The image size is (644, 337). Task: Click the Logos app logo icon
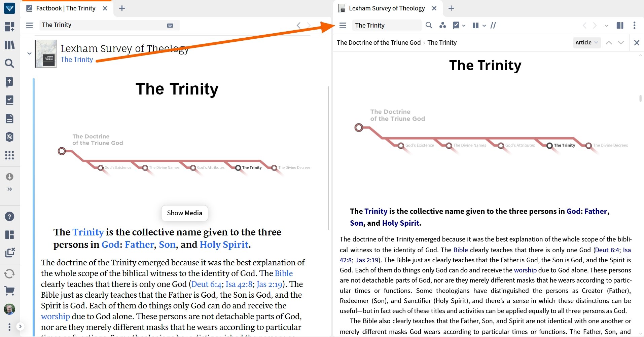pos(9,8)
